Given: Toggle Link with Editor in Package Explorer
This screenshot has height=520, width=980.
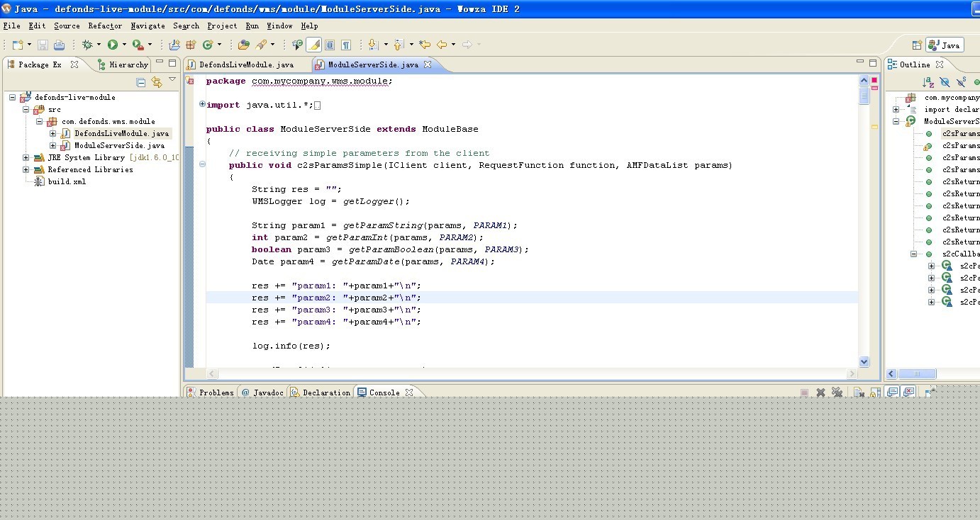Looking at the screenshot, I should pos(157,82).
